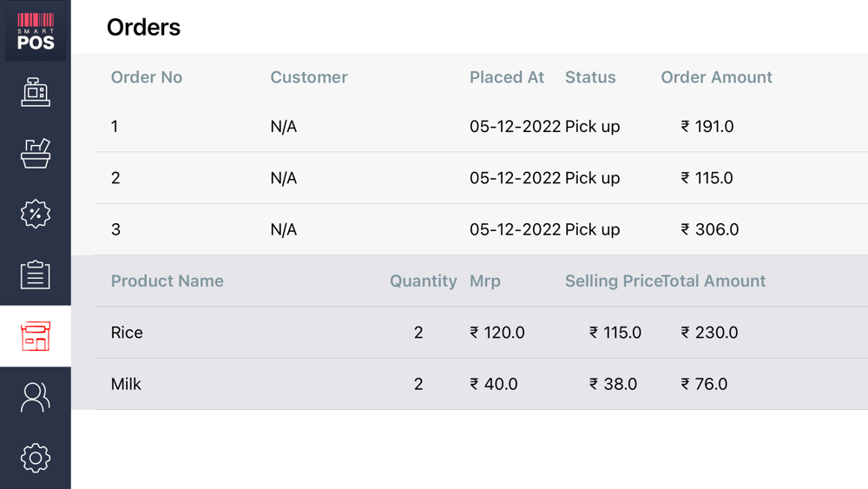Open the cash register billing icon
This screenshot has height=489, width=868.
[x=36, y=92]
